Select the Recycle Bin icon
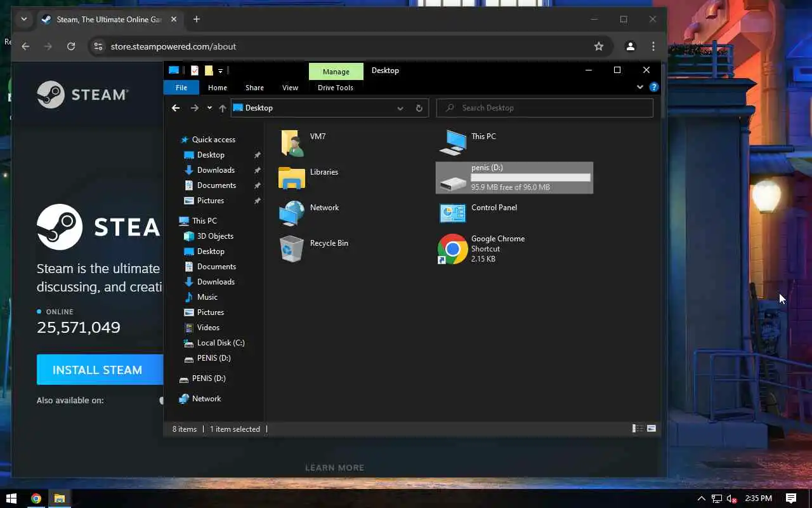 [x=292, y=248]
